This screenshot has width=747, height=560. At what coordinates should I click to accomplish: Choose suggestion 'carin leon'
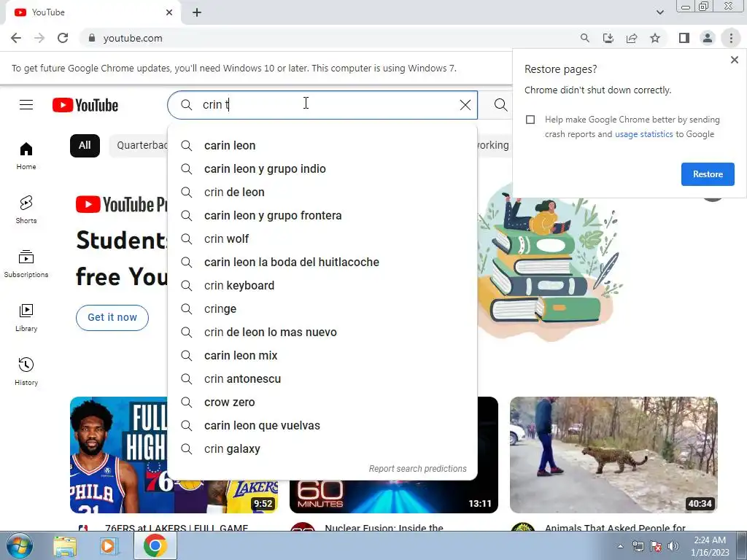tap(322, 146)
